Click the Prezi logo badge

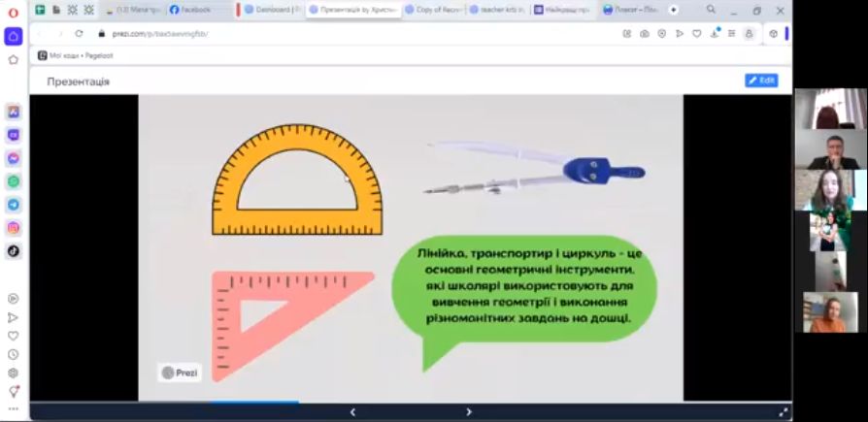pos(180,373)
